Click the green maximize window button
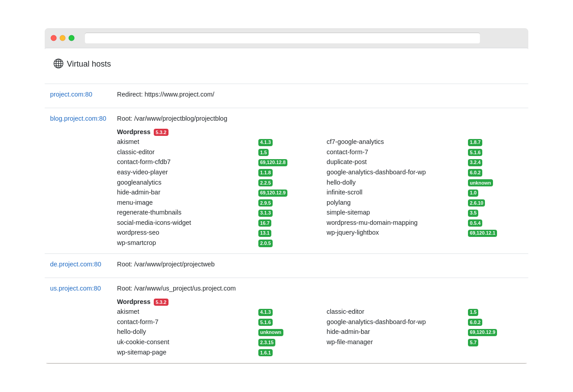The width and height of the screenshot is (573, 392). tap(72, 38)
